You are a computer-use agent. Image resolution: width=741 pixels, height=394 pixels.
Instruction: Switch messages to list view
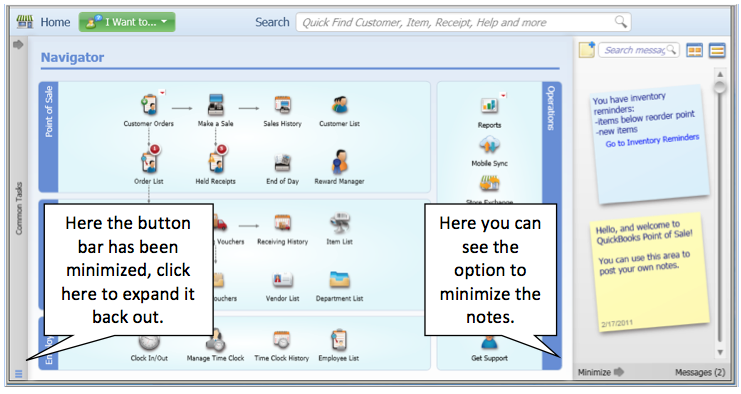click(x=717, y=50)
